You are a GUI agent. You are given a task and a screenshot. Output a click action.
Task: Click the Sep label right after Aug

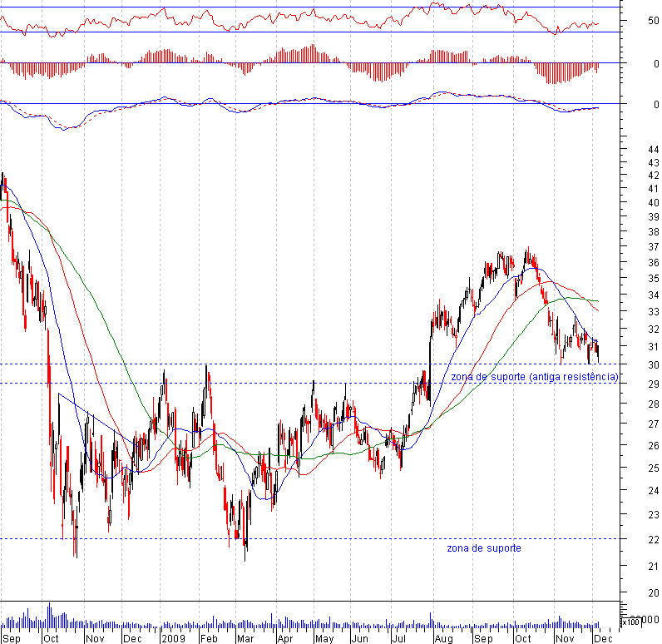coord(483,638)
